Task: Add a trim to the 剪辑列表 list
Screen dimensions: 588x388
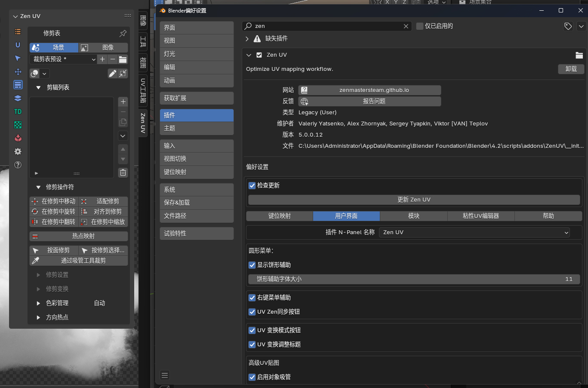Action: 123,102
